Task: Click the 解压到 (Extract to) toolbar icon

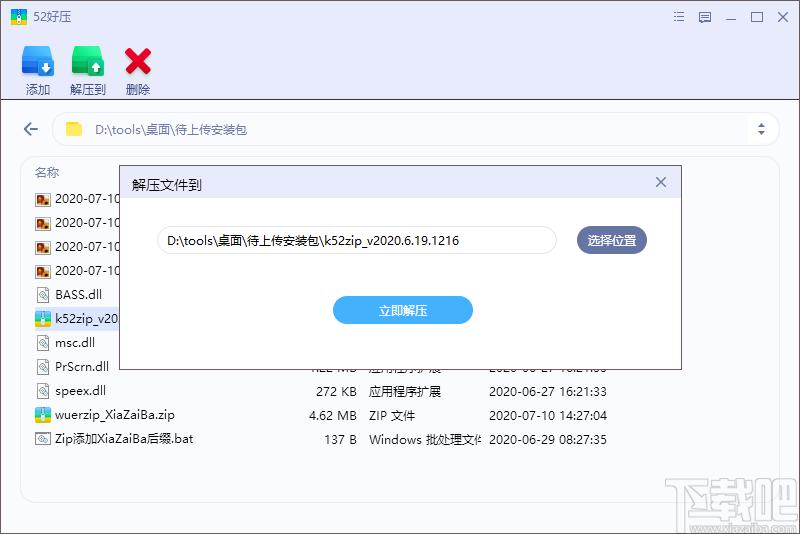Action: pos(88,61)
